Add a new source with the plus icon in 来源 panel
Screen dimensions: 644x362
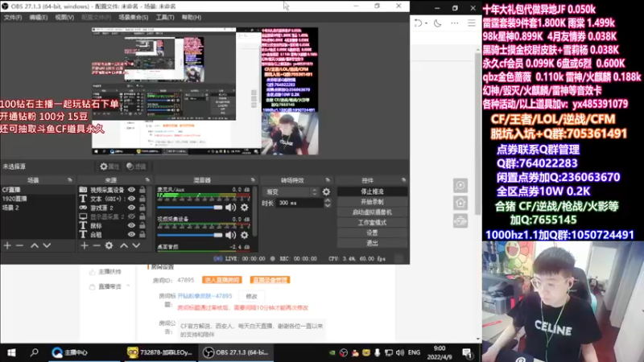85,245
